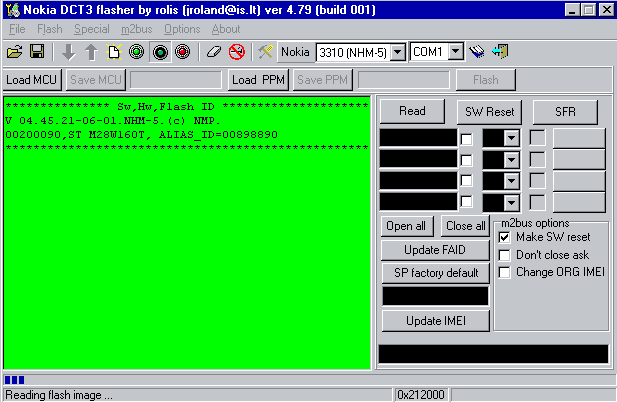
Task: Click the Load MCU button
Action: 32,80
